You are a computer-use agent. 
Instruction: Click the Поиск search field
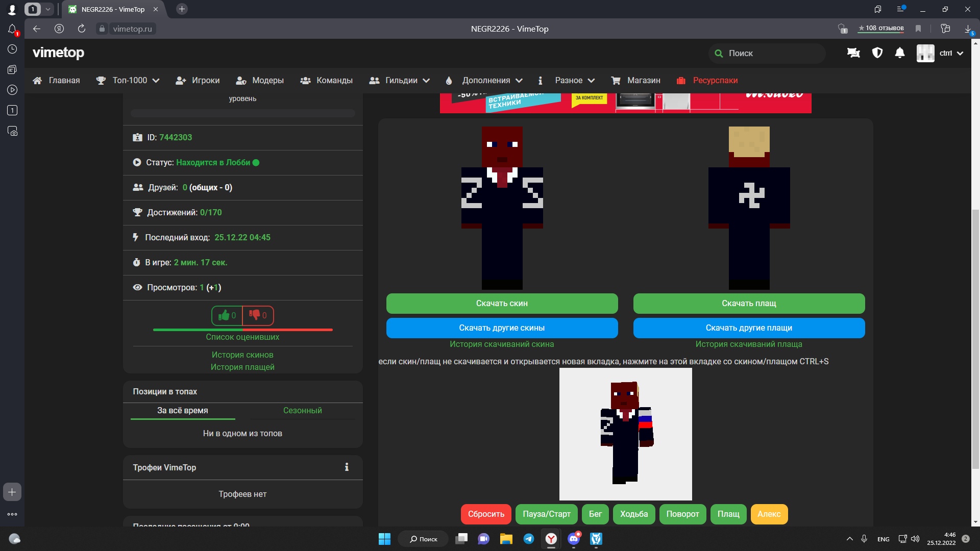click(x=771, y=53)
